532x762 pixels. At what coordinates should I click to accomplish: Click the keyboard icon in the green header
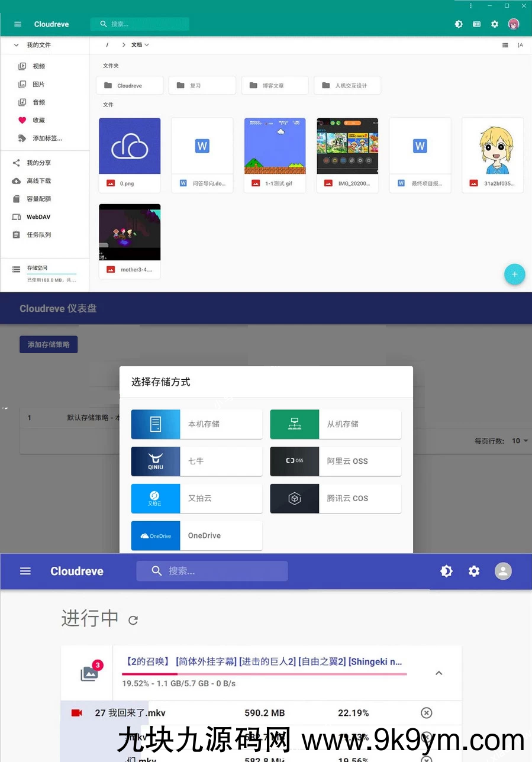pyautogui.click(x=477, y=24)
